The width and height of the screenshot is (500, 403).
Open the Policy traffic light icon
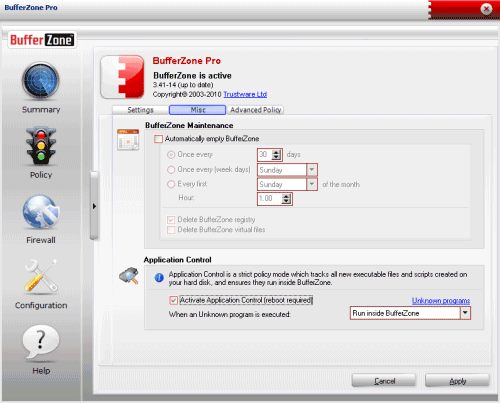click(41, 146)
